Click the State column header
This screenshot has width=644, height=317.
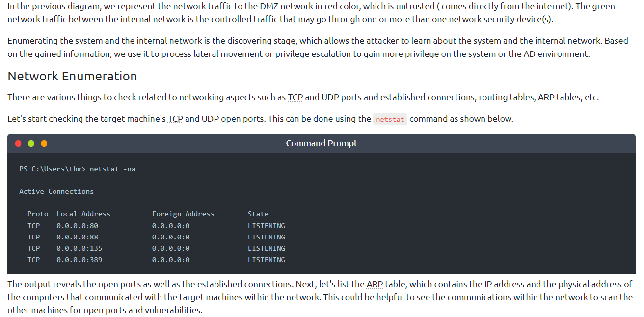[x=258, y=214]
